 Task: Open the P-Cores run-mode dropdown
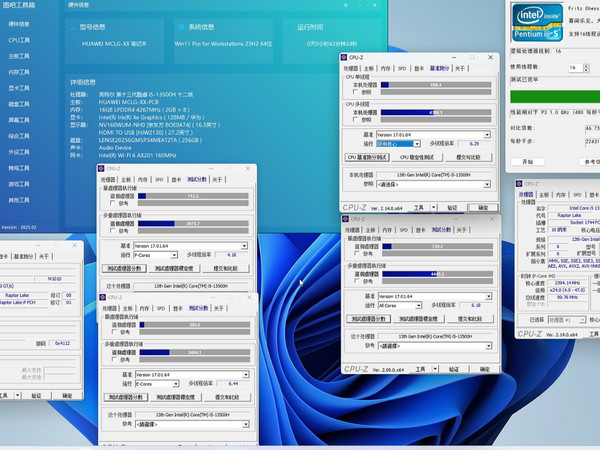pos(155,255)
